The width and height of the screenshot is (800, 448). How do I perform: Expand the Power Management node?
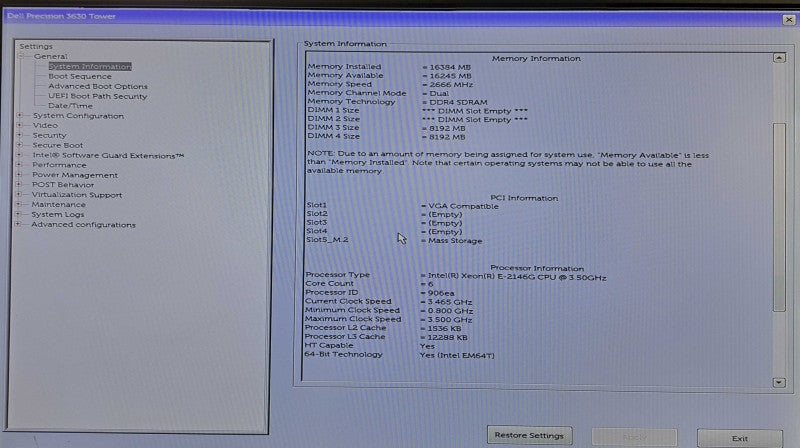(19, 175)
